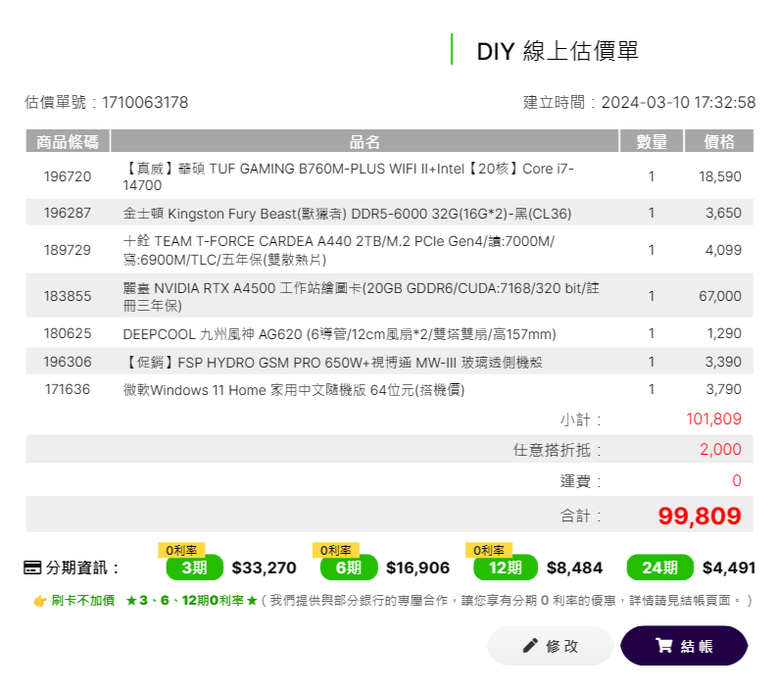The width and height of the screenshot is (780, 690).
Task: Click the $33,270 installment amount
Action: [264, 568]
